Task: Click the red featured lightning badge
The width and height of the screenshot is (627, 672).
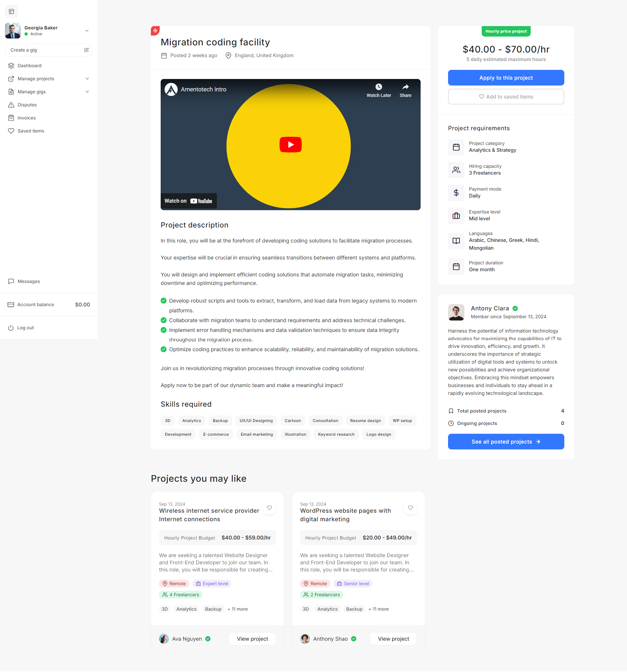Action: [155, 31]
